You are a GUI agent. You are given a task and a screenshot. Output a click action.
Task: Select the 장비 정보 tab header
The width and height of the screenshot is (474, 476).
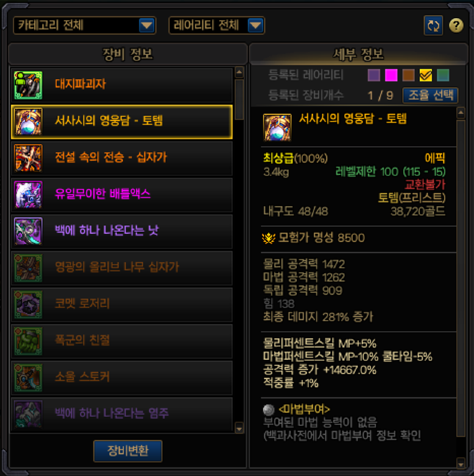coord(127,55)
